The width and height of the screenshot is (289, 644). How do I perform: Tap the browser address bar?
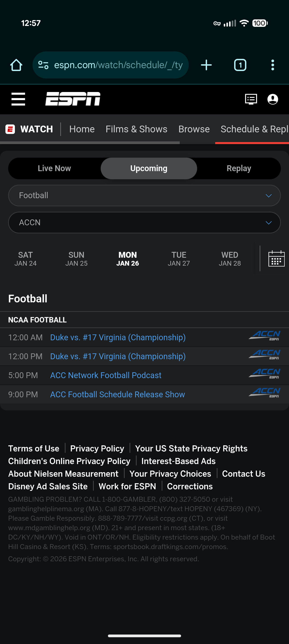(x=118, y=65)
